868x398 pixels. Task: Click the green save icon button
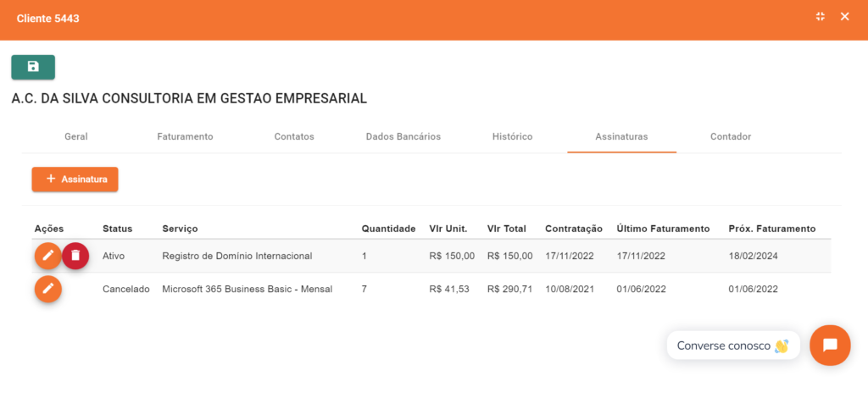[x=33, y=67]
